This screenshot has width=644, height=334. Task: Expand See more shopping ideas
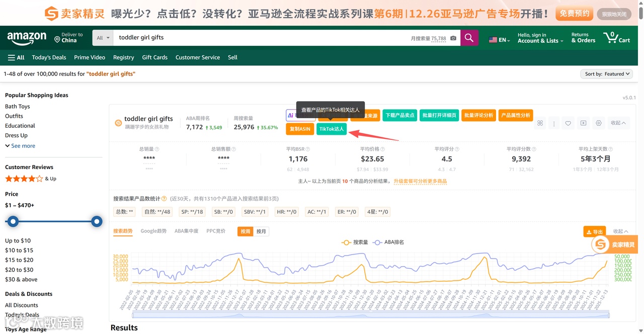(x=20, y=146)
